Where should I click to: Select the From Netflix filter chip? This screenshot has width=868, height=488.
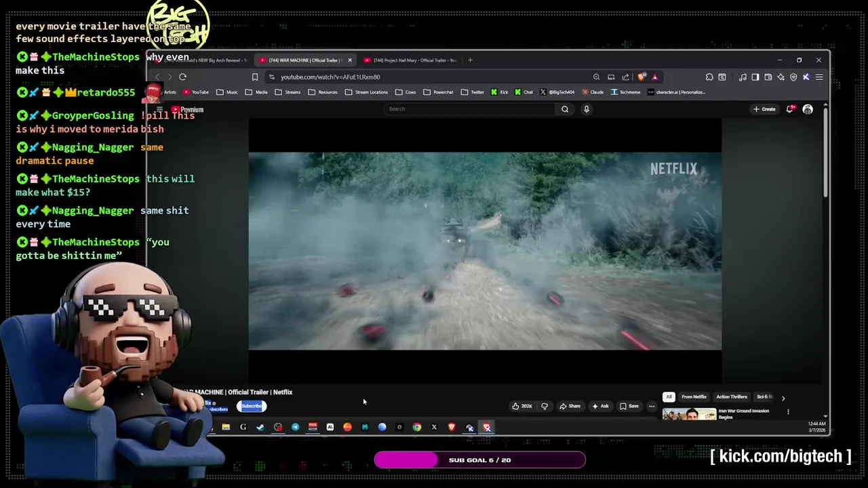694,397
